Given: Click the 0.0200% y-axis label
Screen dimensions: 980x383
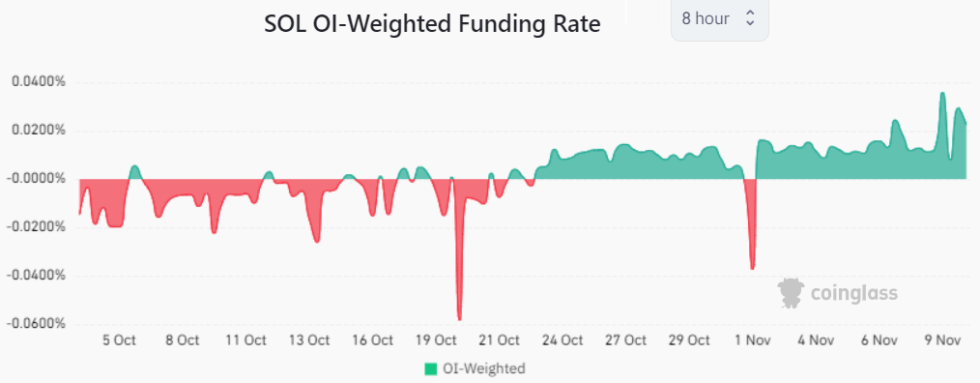Looking at the screenshot, I should coord(38,131).
